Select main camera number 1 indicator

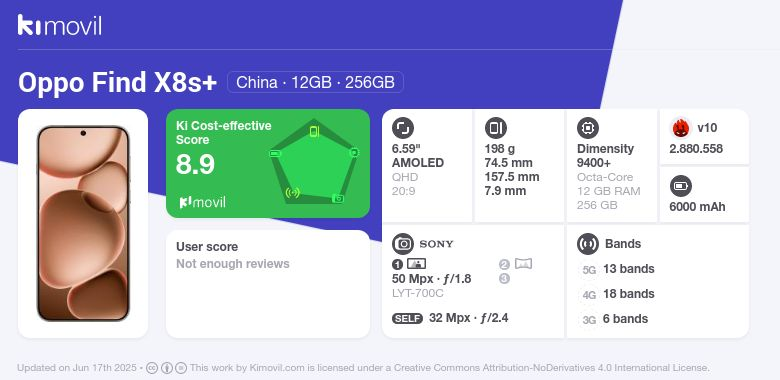(397, 265)
